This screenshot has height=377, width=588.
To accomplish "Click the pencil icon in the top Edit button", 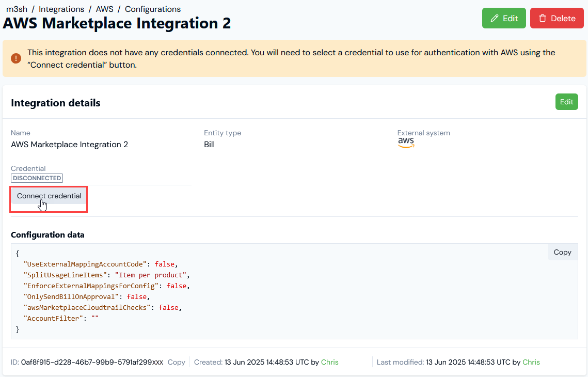I will (495, 19).
